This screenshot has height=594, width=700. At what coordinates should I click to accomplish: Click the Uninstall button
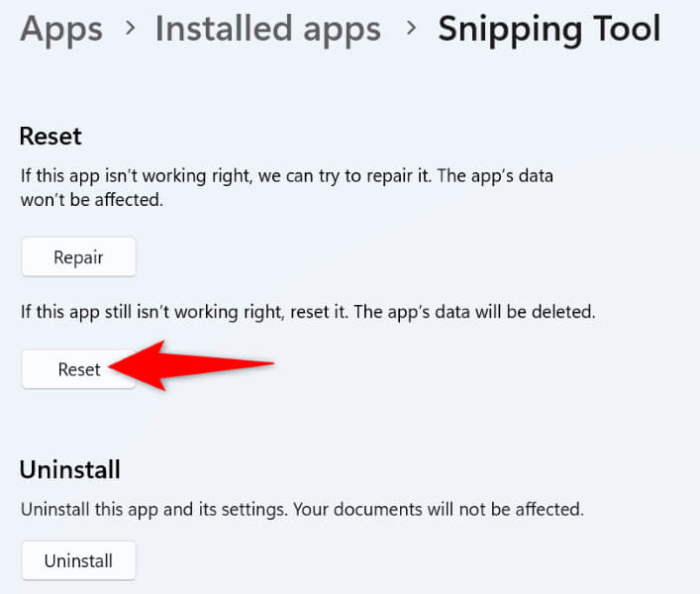click(78, 561)
